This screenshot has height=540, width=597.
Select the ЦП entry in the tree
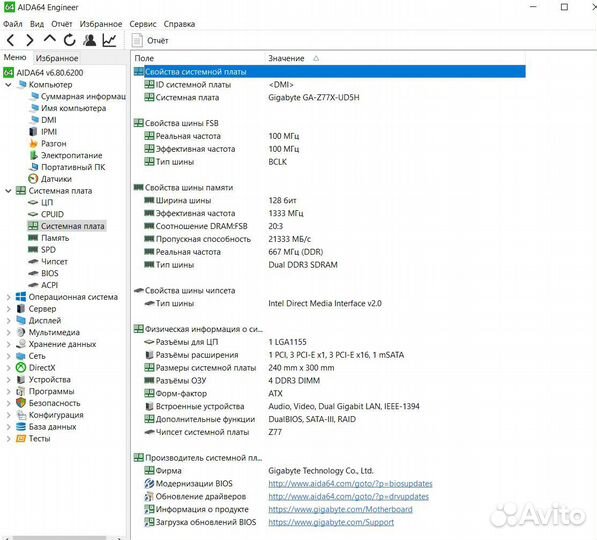(x=41, y=203)
